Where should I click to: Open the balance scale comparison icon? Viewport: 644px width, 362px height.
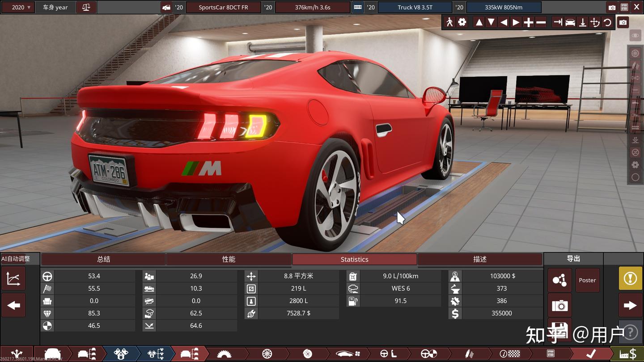pos(86,7)
